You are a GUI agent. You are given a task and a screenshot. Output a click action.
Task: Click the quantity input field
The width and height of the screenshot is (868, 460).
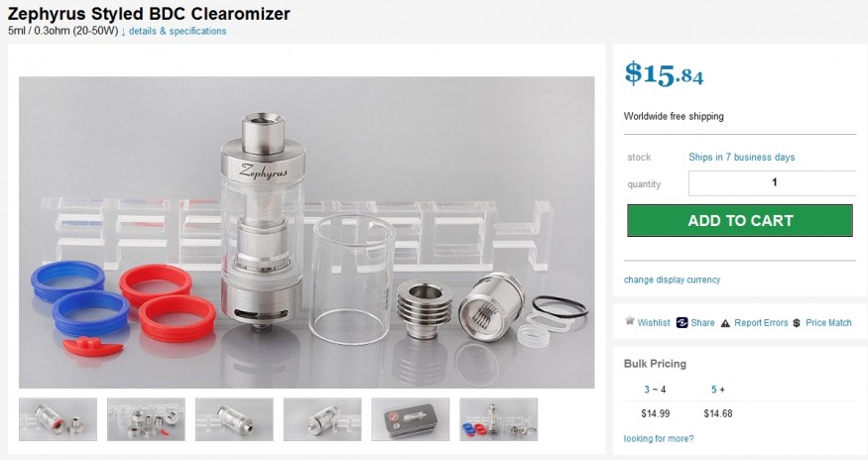pos(774,182)
